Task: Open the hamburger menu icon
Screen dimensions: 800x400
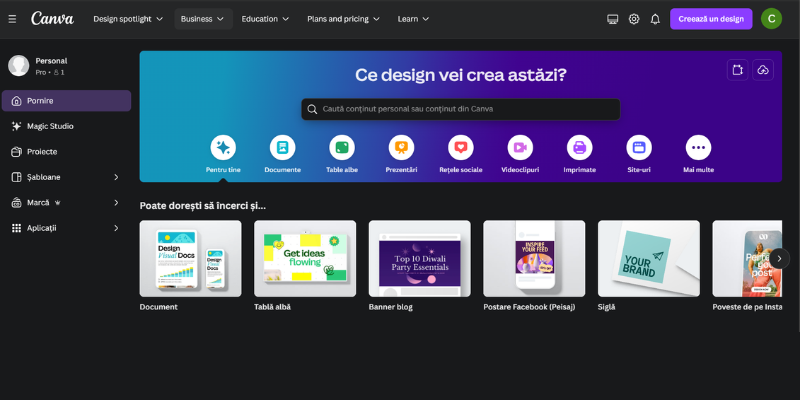Action: coord(12,19)
